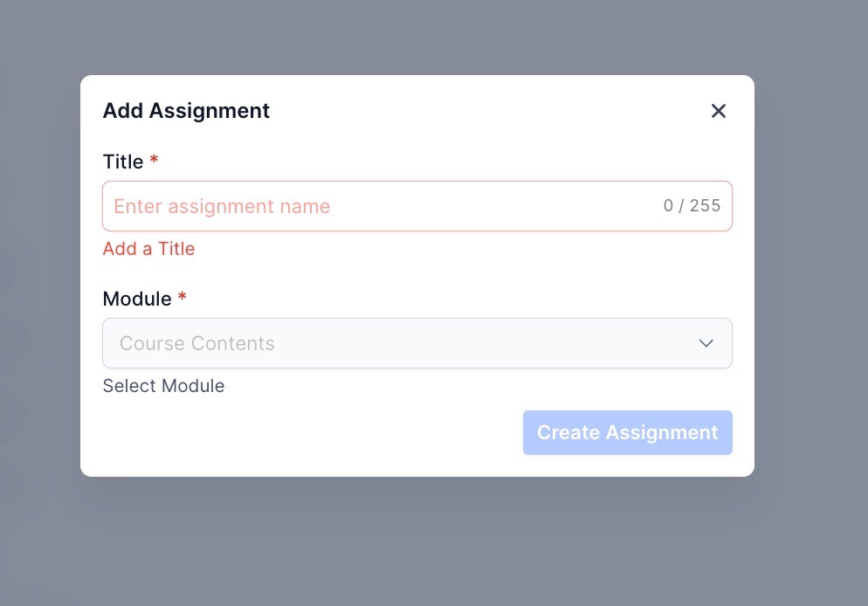This screenshot has height=606, width=868.
Task: Click the red asterisk beside Module
Action: pos(183,297)
